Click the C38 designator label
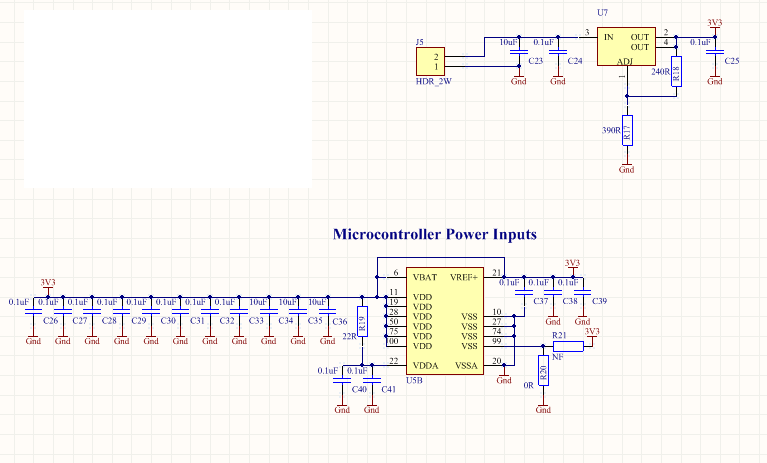 (570, 301)
